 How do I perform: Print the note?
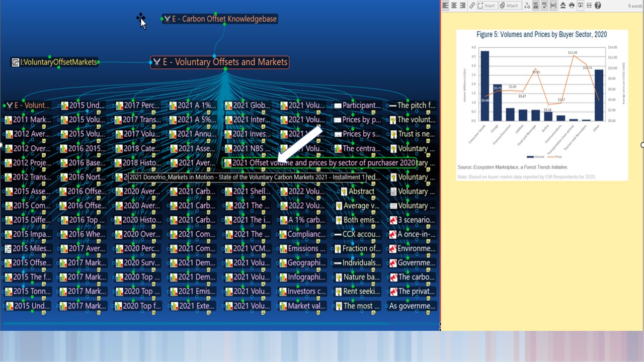[x=572, y=6]
